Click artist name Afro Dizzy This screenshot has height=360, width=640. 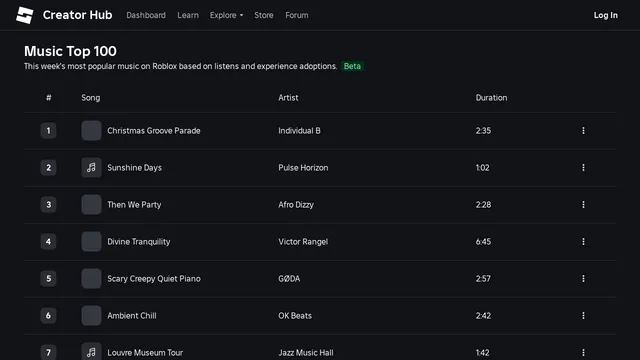pos(296,204)
